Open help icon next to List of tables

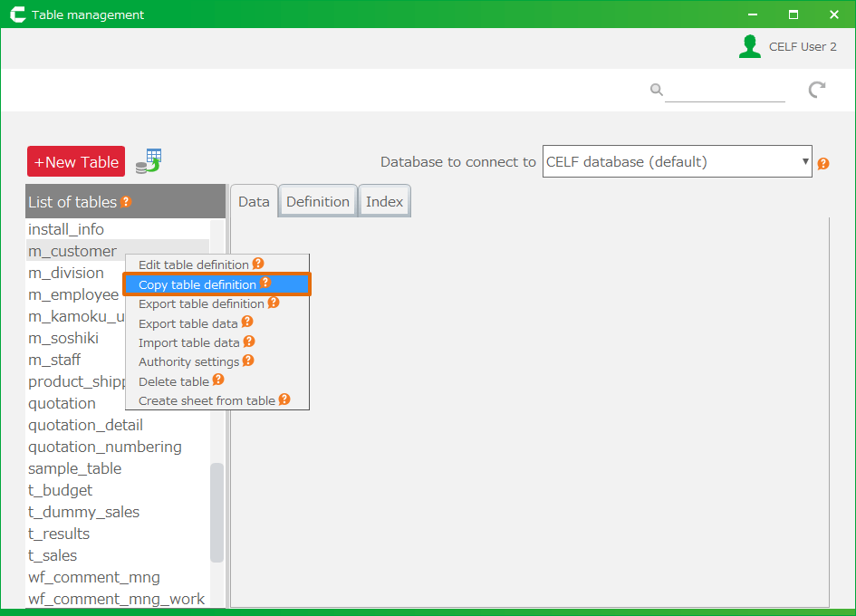coord(126,202)
